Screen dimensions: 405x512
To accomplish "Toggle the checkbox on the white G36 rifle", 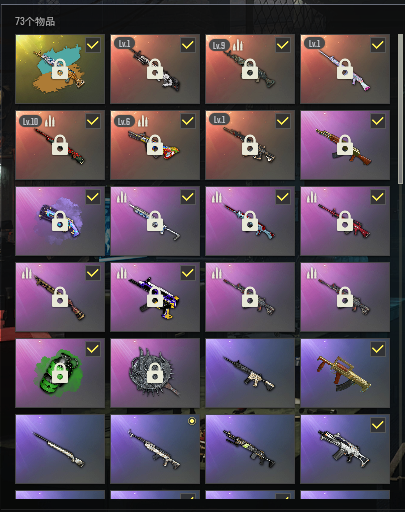I will 378,425.
